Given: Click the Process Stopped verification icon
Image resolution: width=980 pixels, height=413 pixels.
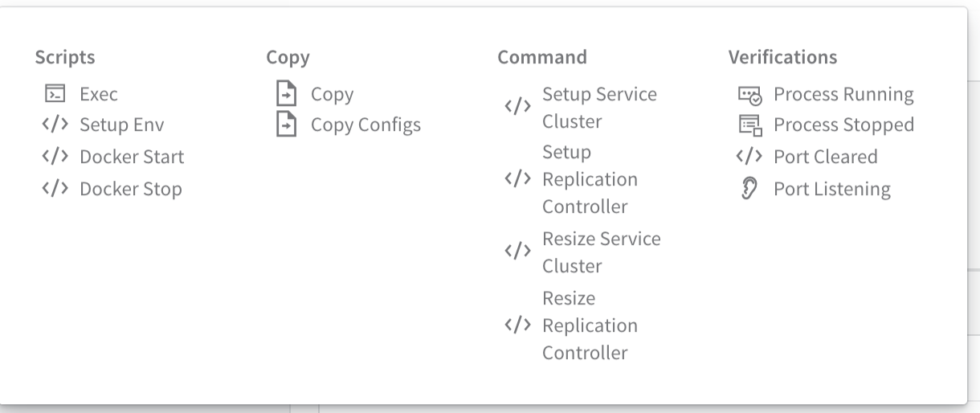Looking at the screenshot, I should coord(749,125).
